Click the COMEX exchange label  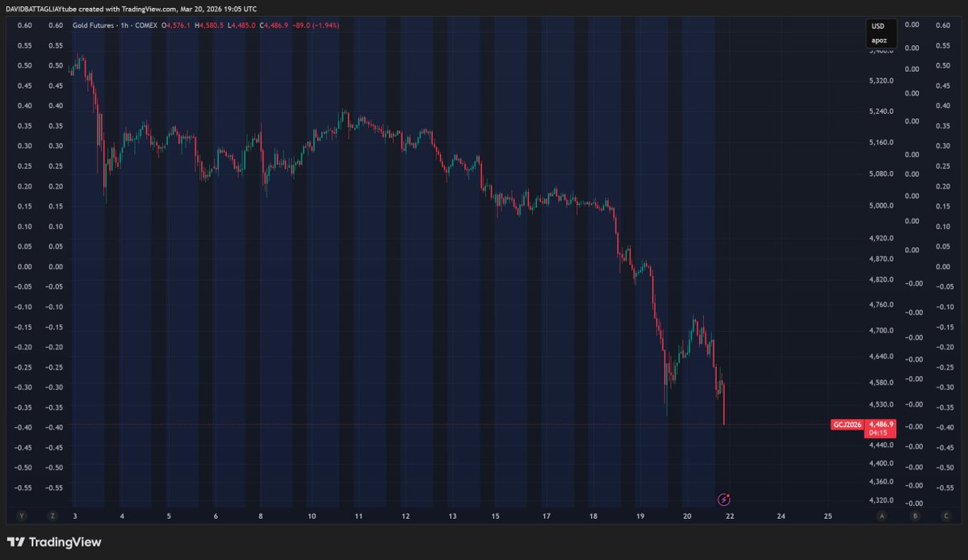click(x=146, y=25)
